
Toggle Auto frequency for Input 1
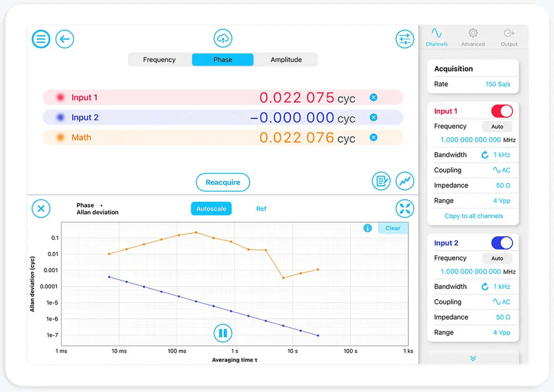coord(497,126)
